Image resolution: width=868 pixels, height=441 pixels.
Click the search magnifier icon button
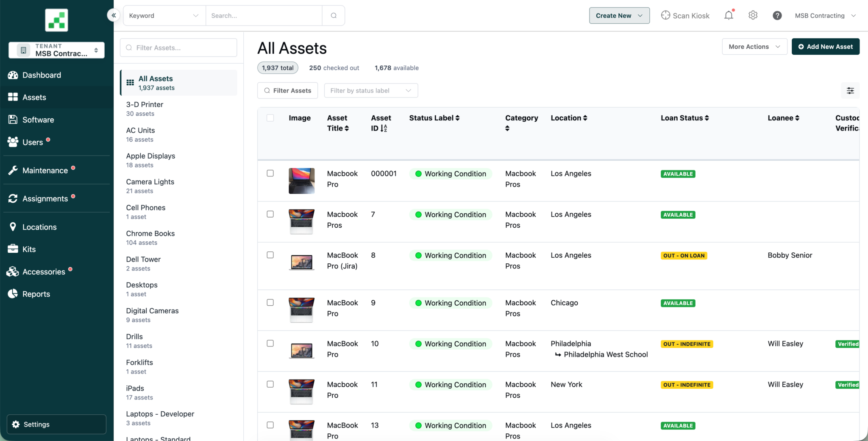click(x=334, y=16)
